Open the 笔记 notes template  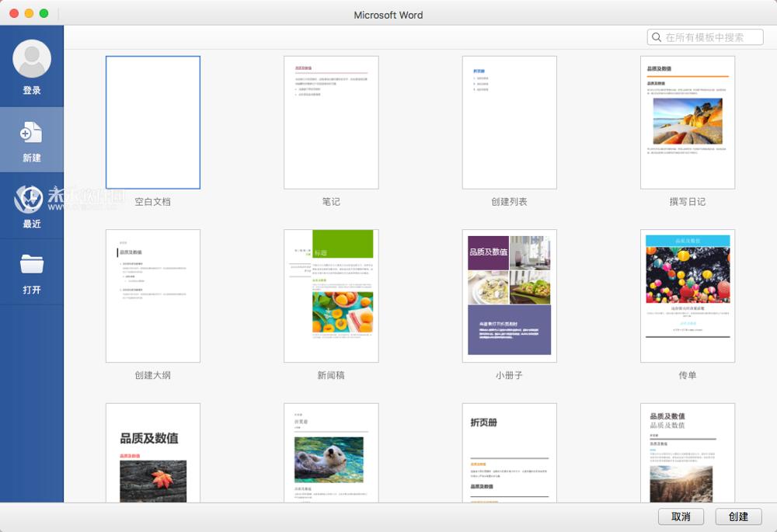[x=331, y=121]
